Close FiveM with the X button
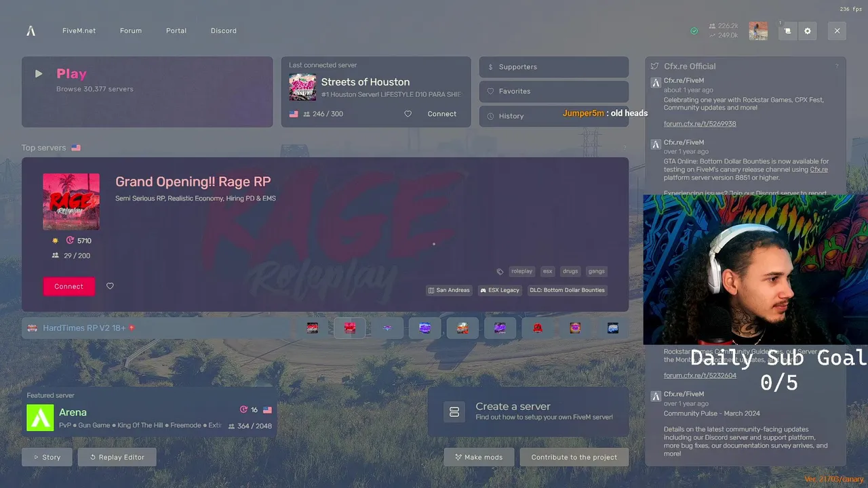 coord(837,30)
